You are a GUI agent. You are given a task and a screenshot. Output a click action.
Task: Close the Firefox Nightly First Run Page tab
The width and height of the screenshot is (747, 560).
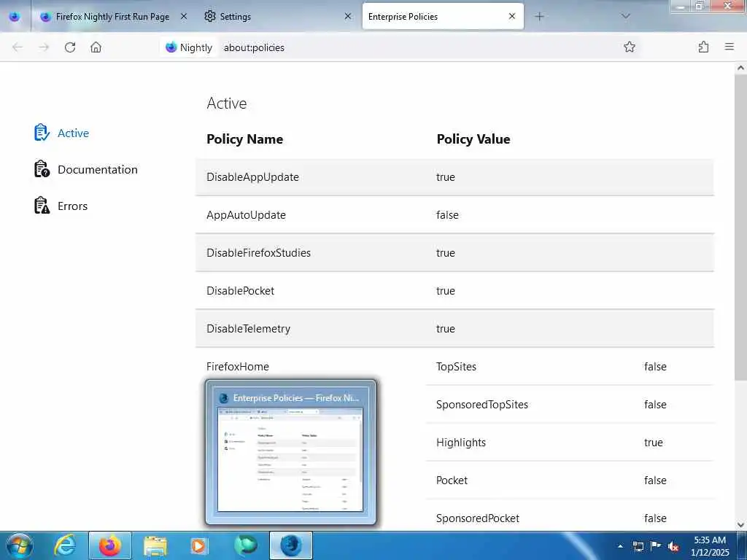click(x=184, y=16)
